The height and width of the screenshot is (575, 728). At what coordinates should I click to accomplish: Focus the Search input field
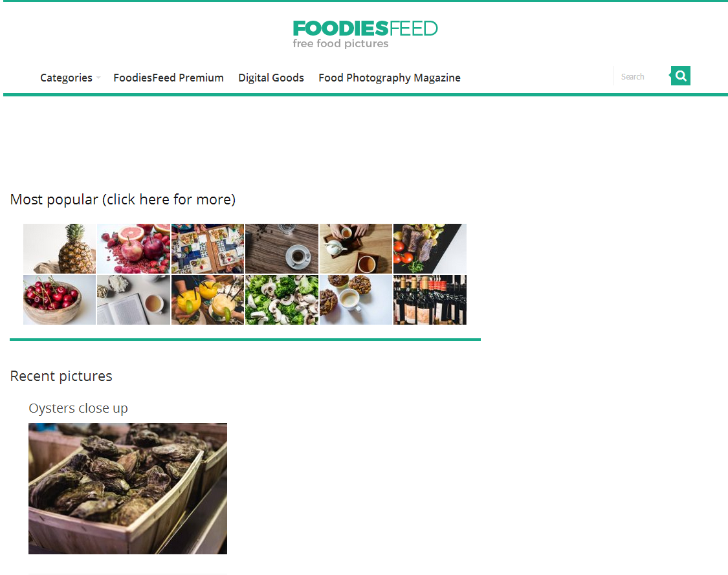click(642, 76)
